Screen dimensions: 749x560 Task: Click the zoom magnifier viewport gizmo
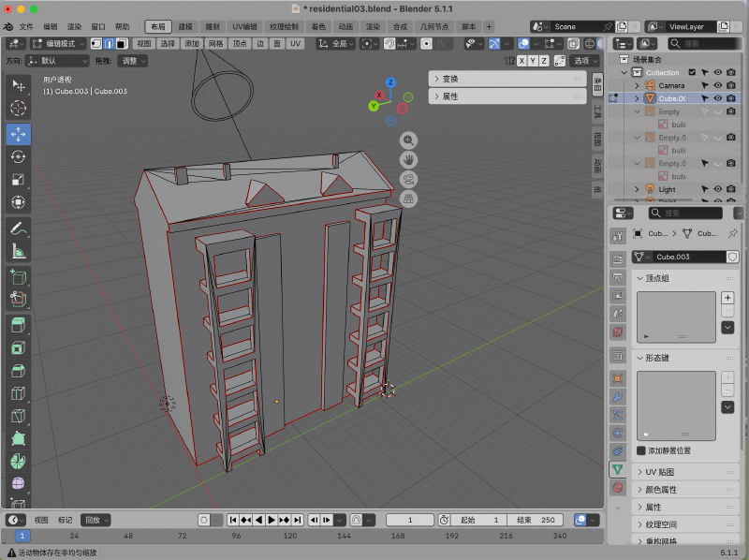click(x=408, y=140)
